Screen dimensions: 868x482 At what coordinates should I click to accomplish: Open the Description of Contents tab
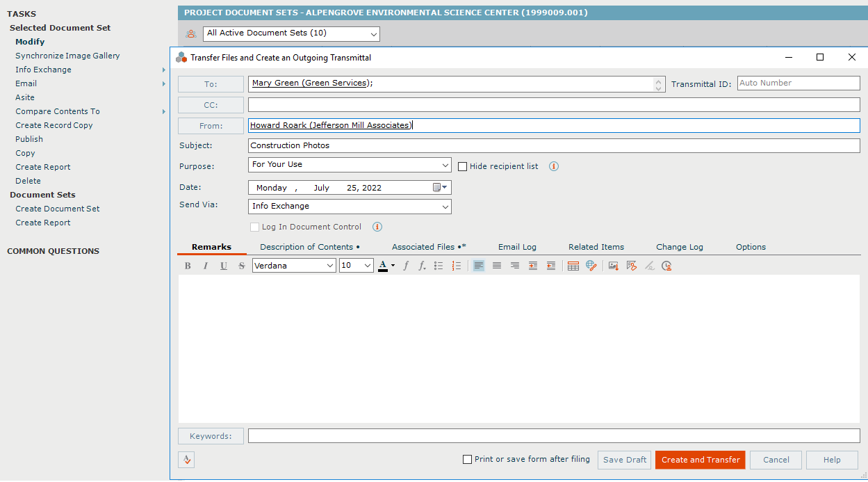pos(310,247)
